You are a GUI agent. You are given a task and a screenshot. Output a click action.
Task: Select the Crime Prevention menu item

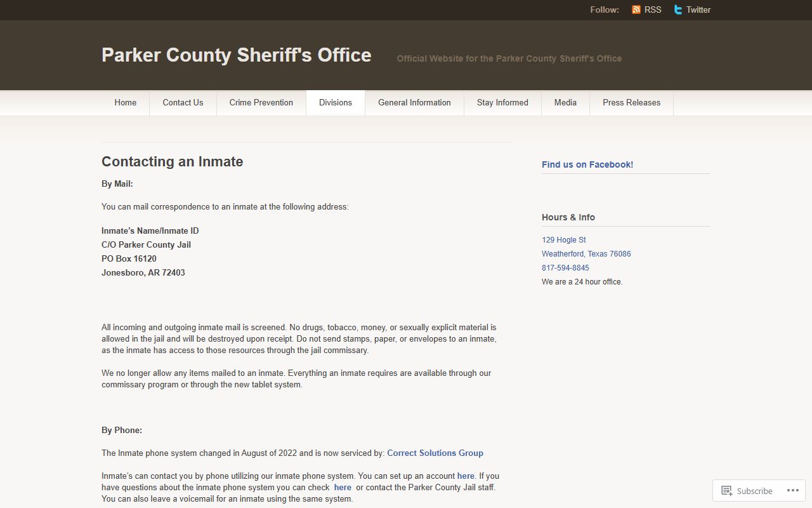pyautogui.click(x=261, y=103)
